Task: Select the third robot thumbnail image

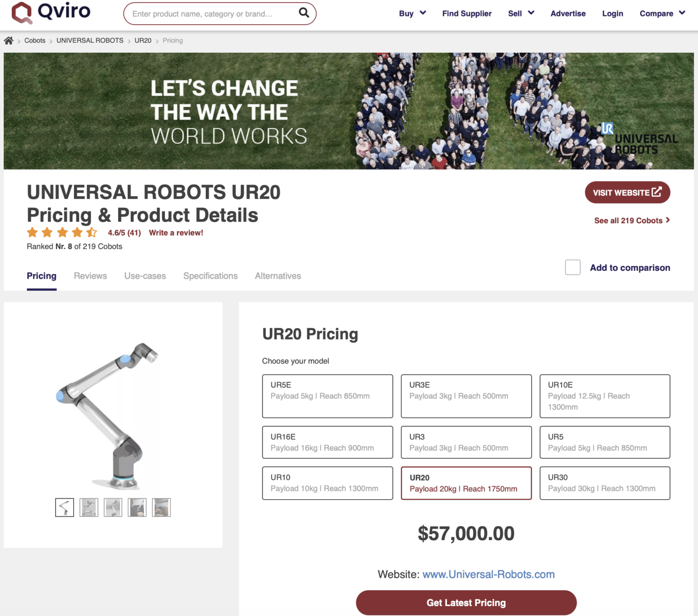Action: [113, 507]
